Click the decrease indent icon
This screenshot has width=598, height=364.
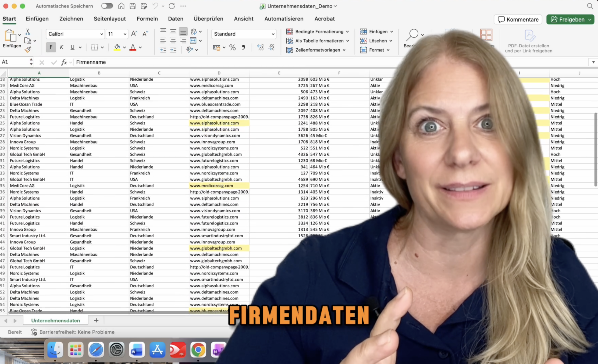pyautogui.click(x=163, y=50)
